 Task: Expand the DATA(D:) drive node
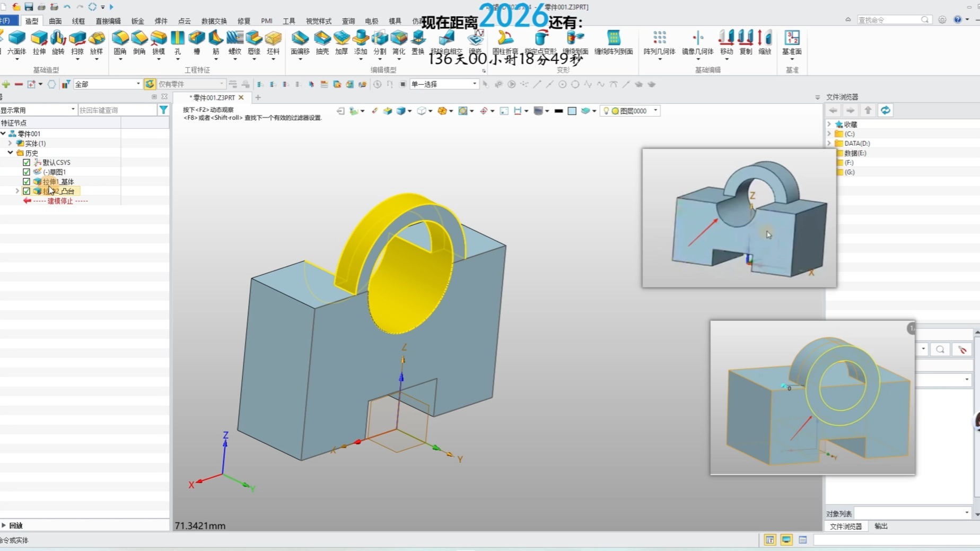pos(829,143)
